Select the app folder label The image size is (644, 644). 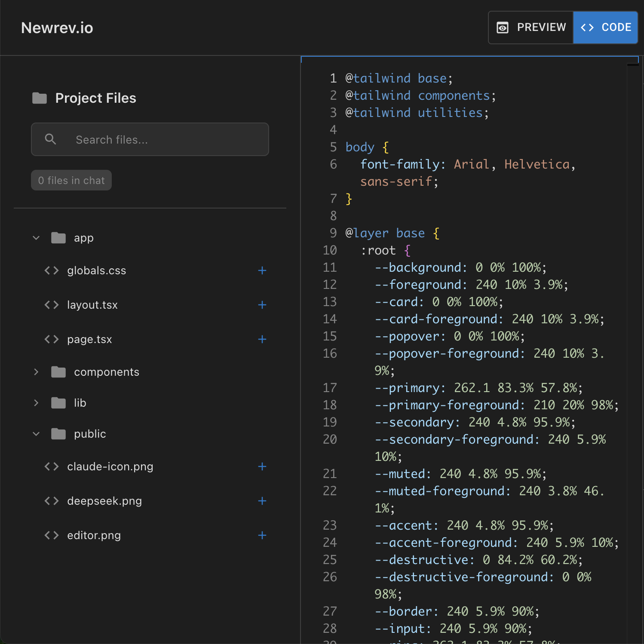tap(84, 238)
